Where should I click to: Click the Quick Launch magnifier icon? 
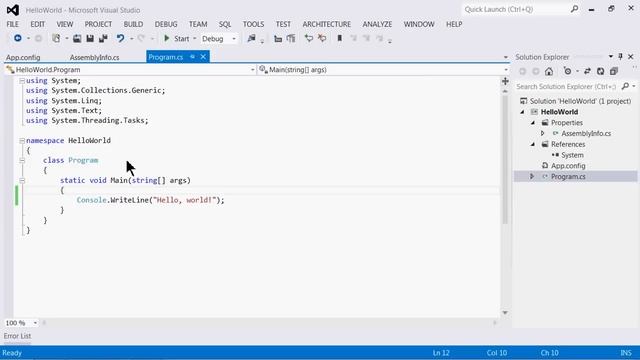coord(574,9)
